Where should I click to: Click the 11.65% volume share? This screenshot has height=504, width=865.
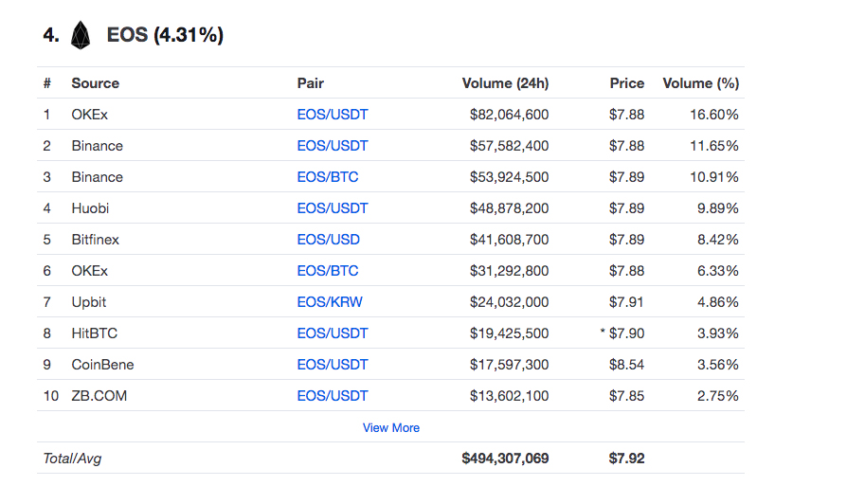[713, 146]
